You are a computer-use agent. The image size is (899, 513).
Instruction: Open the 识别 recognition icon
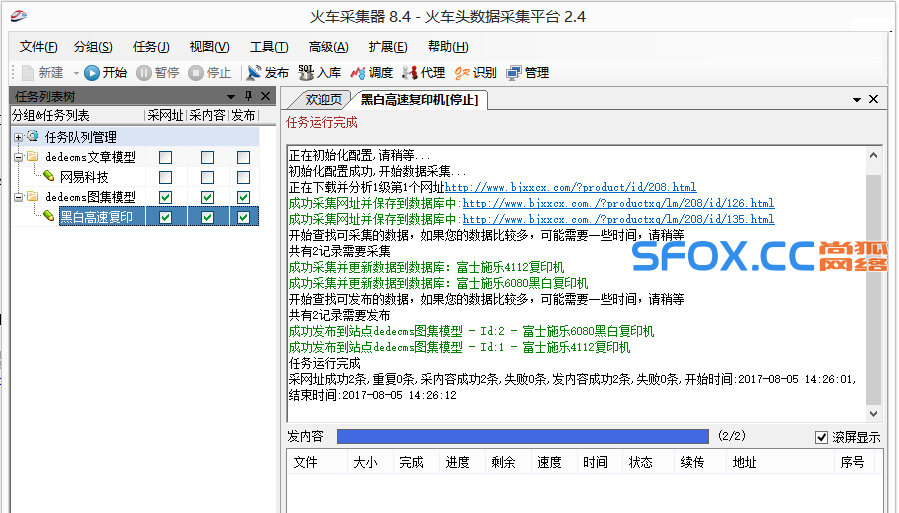tap(462, 73)
